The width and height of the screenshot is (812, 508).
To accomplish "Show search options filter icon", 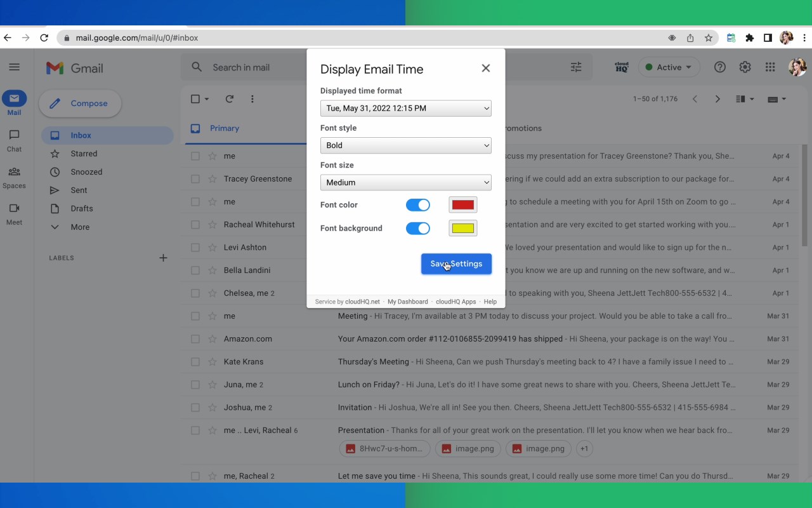I will coord(576,67).
